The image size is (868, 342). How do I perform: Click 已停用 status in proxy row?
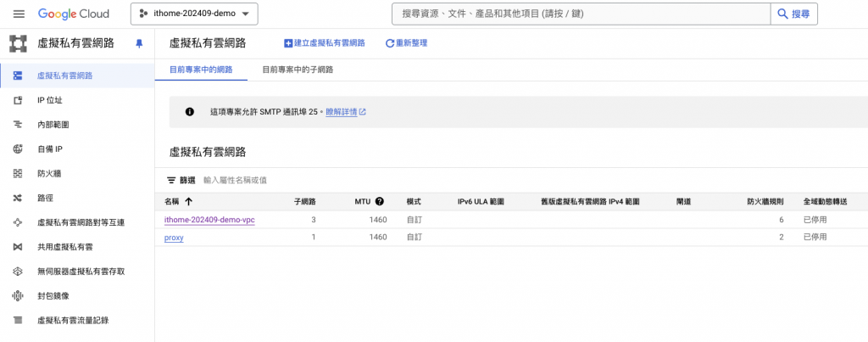pyautogui.click(x=815, y=238)
